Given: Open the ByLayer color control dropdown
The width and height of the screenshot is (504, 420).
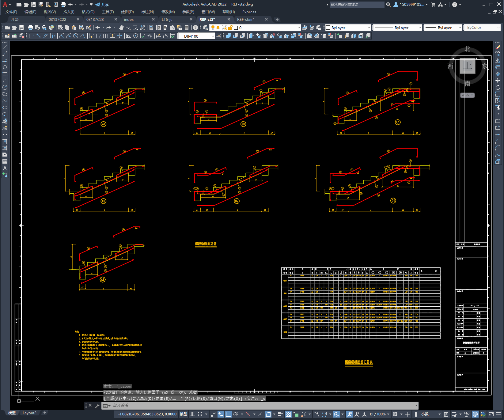Looking at the screenshot, I should [348, 28].
